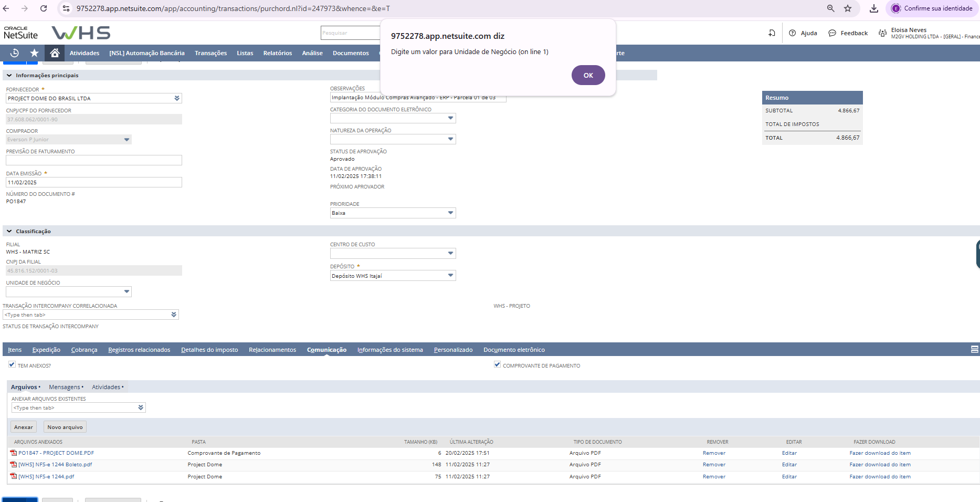Screen dimensions: 980x502
Task: Click Remover for NFS-e 1244 Boleto.pdf
Action: point(714,465)
